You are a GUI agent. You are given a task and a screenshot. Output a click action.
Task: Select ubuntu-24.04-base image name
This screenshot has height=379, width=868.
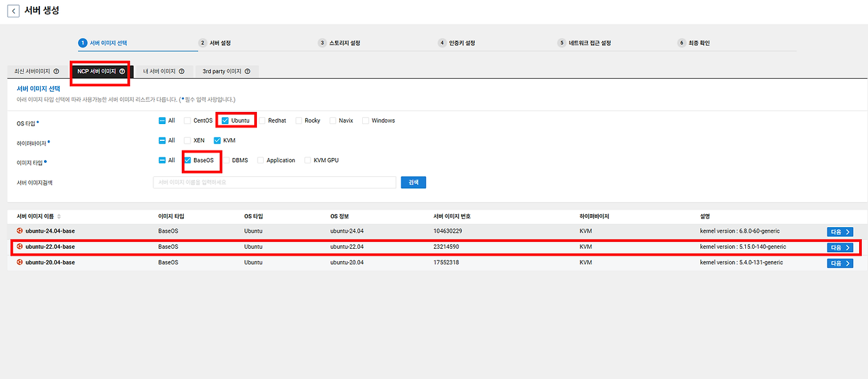50,231
